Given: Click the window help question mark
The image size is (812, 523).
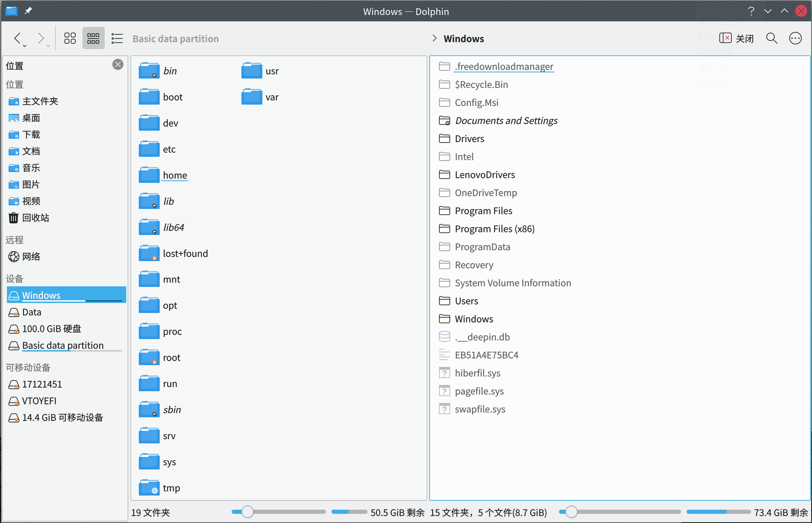Looking at the screenshot, I should coord(751,11).
